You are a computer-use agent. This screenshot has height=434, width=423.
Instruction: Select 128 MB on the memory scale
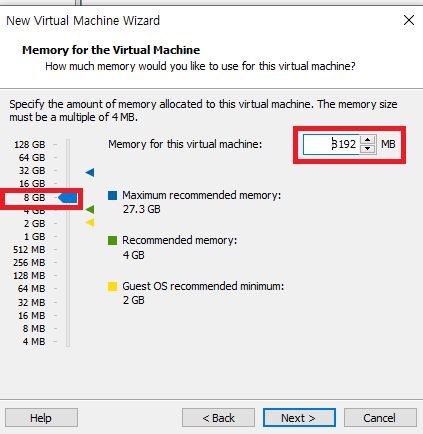pos(29,275)
